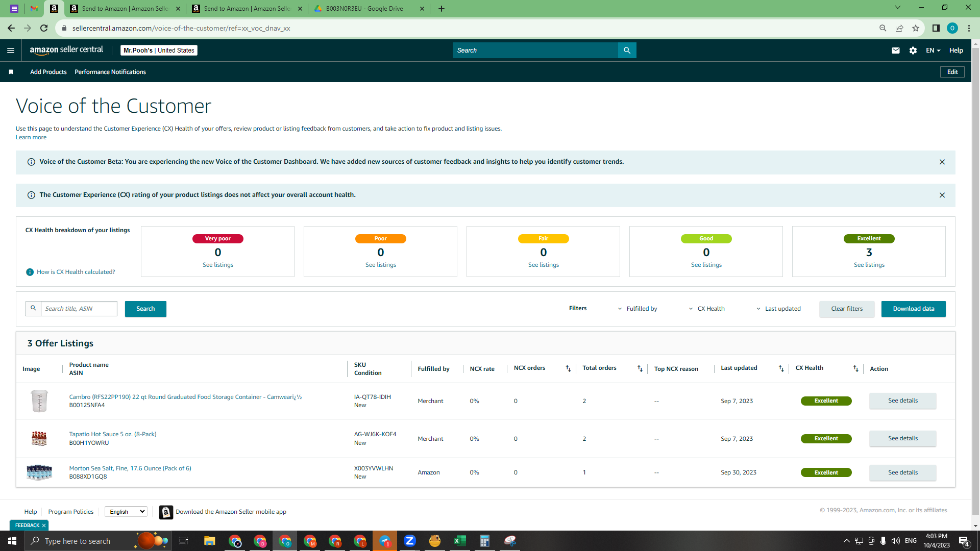Open Zoom from the taskbar
980x551 pixels.
click(410, 541)
